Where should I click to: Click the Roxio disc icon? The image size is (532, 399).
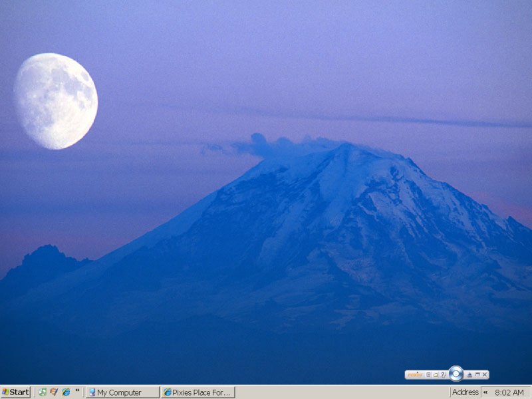[456, 374]
